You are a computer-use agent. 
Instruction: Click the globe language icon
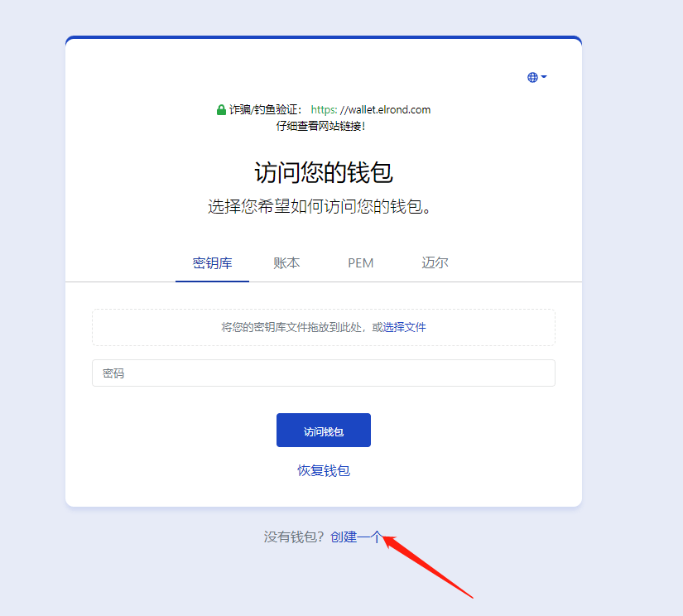pyautogui.click(x=532, y=78)
